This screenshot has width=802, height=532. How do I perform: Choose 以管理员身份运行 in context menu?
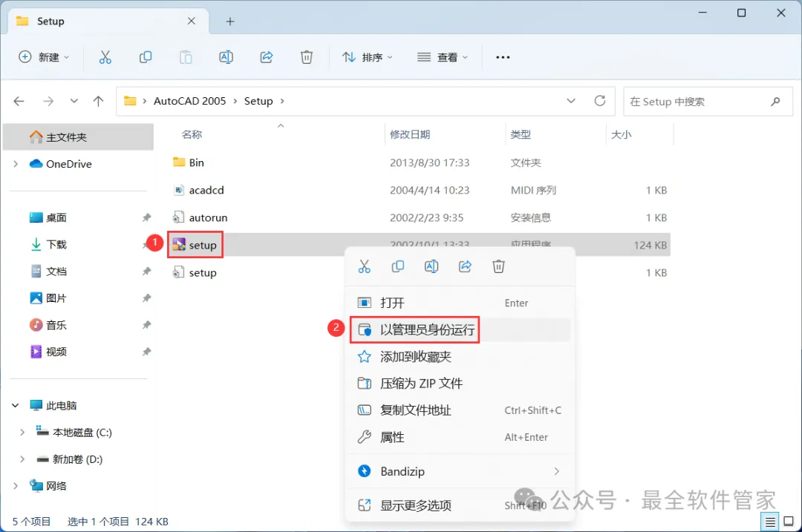click(460, 329)
